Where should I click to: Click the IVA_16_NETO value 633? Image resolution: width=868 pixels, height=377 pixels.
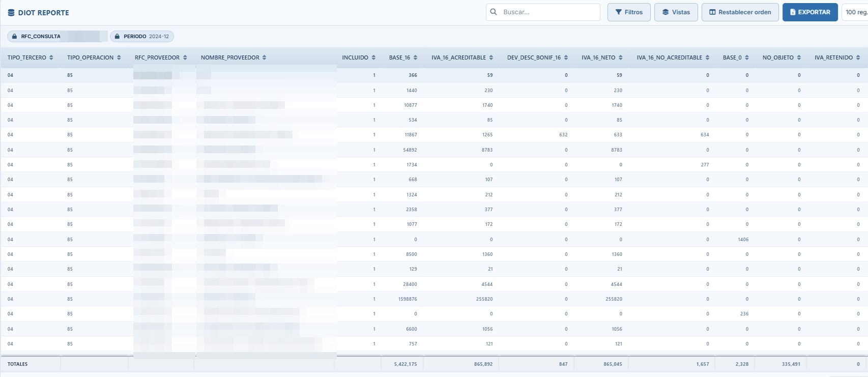pyautogui.click(x=618, y=135)
